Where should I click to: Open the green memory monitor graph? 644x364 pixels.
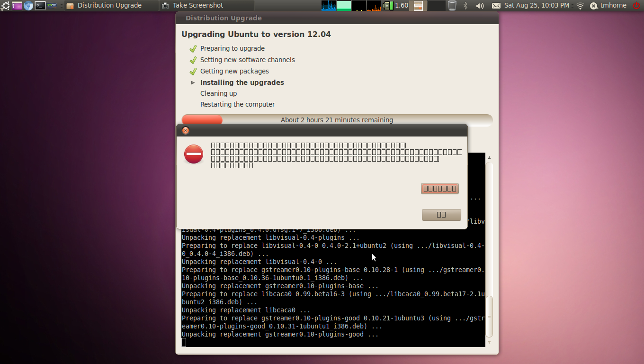[344, 6]
